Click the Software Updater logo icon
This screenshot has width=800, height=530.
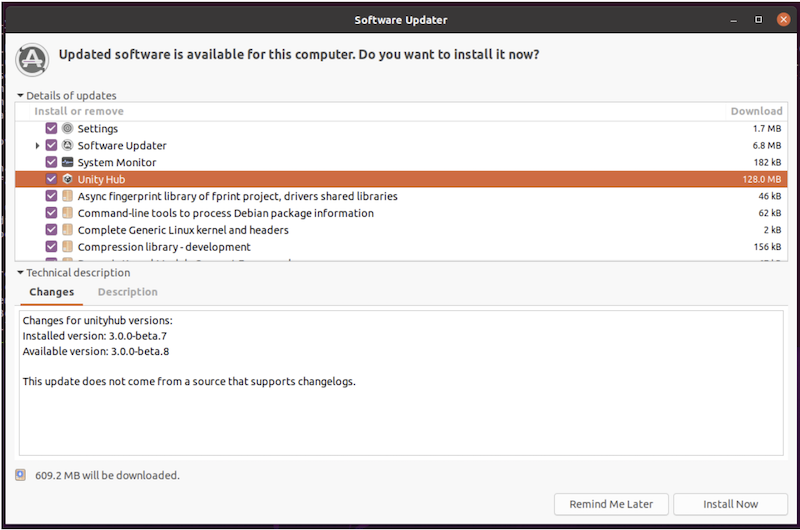coord(33,60)
